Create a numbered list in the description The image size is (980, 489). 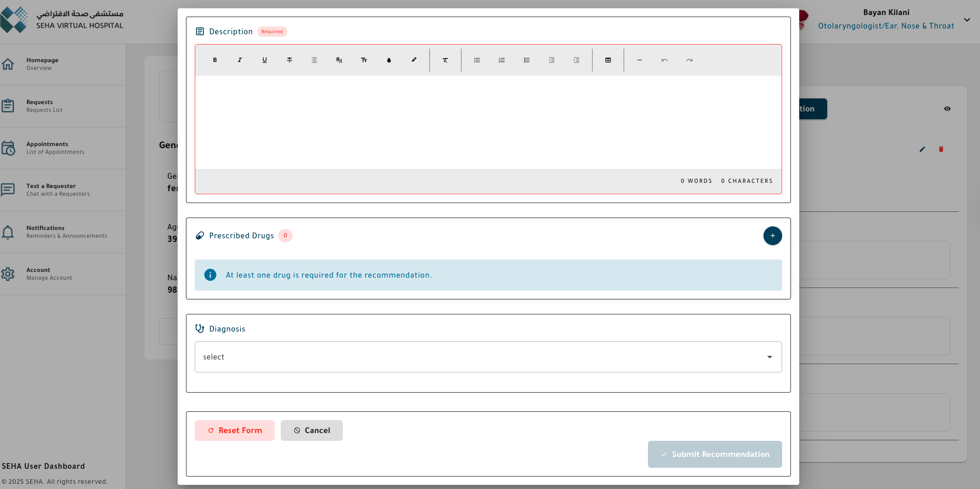pyautogui.click(x=501, y=60)
